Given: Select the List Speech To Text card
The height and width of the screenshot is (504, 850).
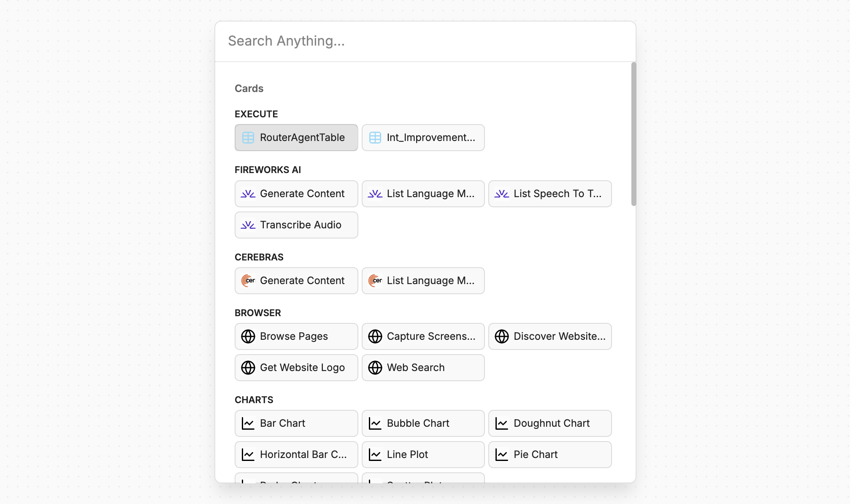Looking at the screenshot, I should point(550,194).
